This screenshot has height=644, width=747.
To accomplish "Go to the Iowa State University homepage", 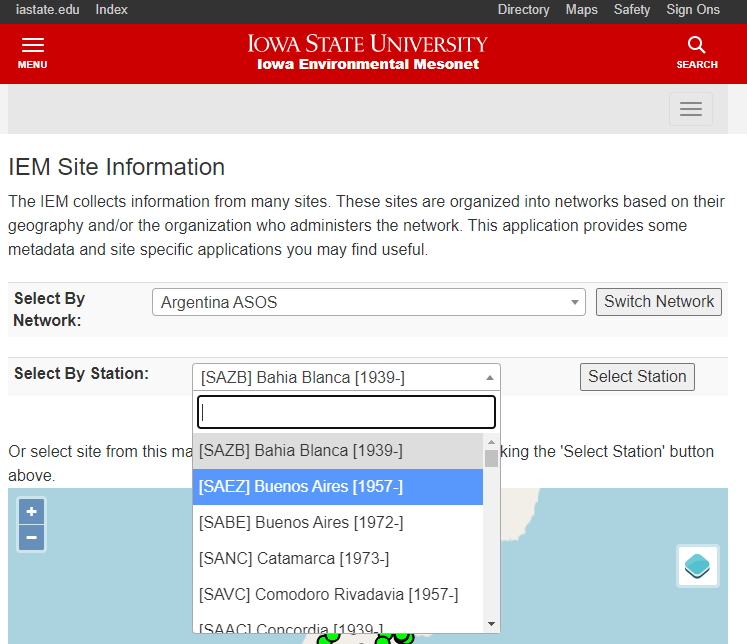I will click(x=368, y=44).
